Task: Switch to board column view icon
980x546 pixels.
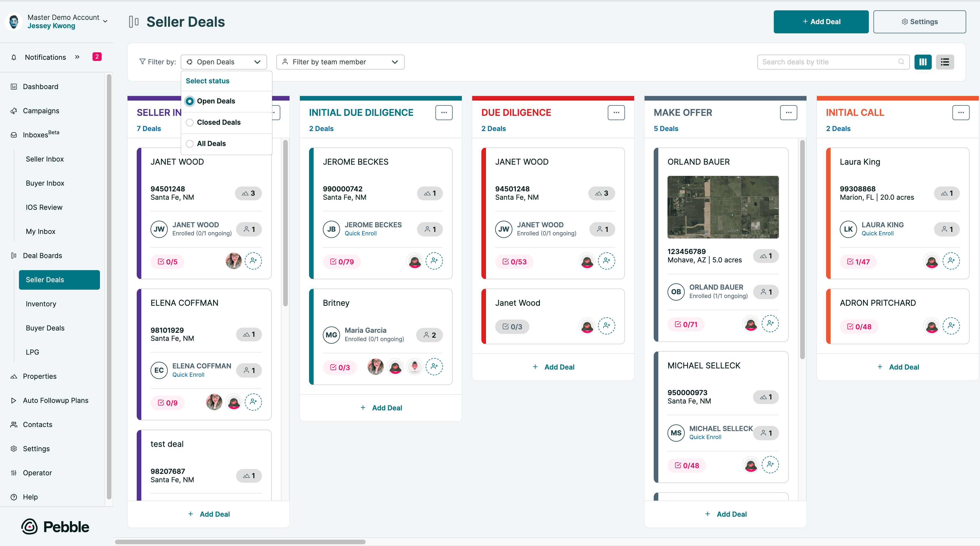Action: click(923, 62)
